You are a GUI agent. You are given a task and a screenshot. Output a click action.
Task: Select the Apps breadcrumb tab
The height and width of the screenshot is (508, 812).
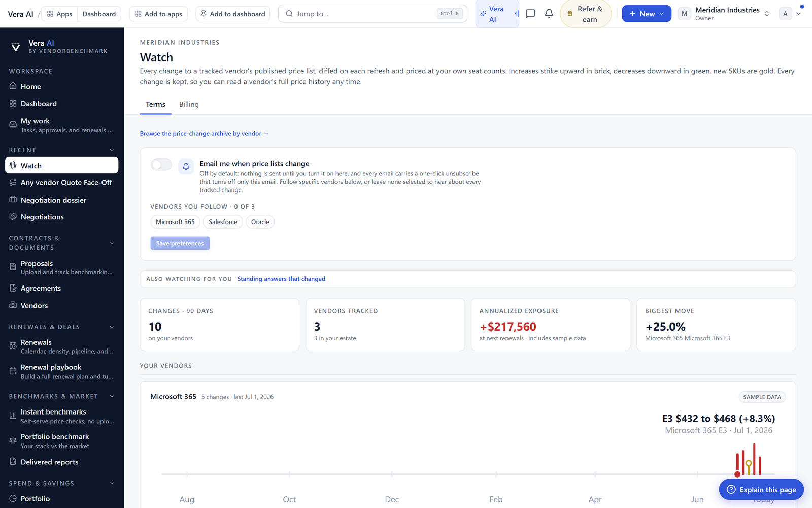59,14
